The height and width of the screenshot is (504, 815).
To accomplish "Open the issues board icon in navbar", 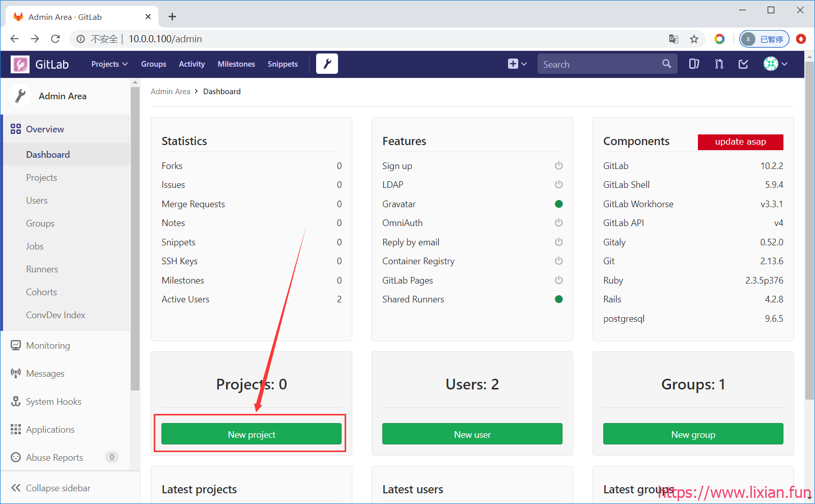I will click(x=694, y=64).
